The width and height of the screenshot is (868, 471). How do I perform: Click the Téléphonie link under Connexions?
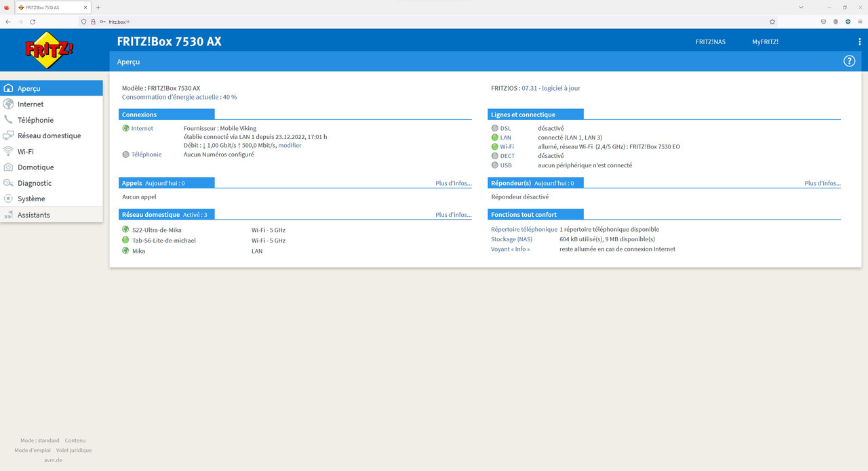point(146,155)
